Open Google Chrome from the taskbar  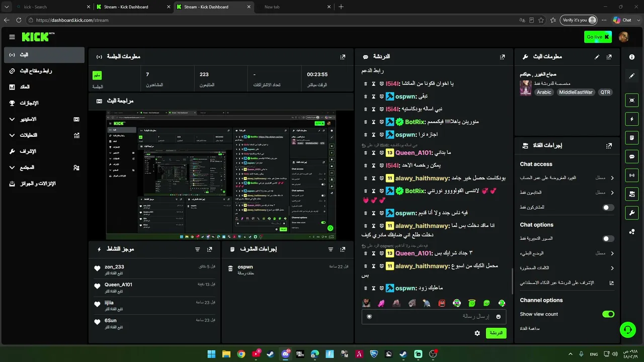pos(241,354)
